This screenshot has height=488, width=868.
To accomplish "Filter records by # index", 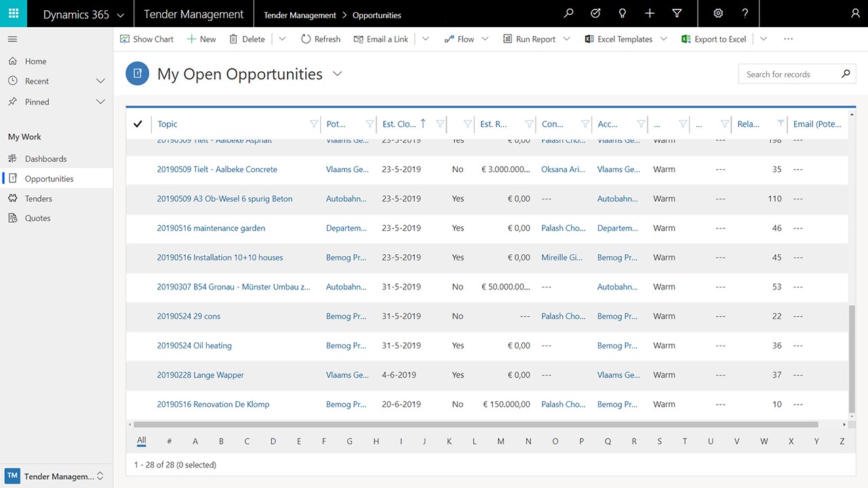I will coord(170,441).
